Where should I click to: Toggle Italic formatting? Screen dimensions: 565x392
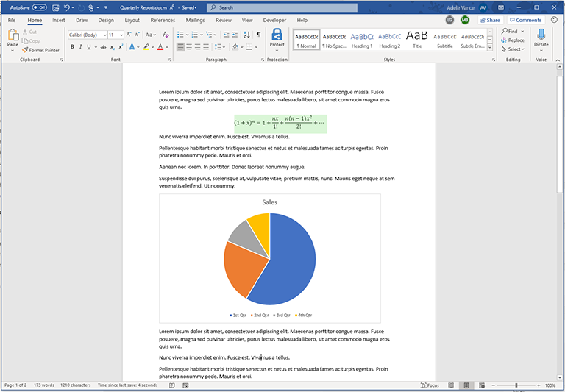(80, 47)
